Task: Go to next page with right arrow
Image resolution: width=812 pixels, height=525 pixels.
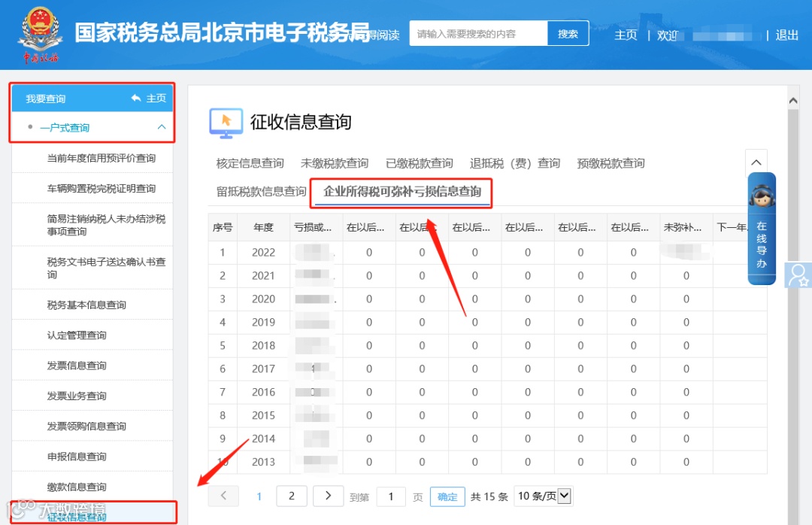Action: pos(328,496)
